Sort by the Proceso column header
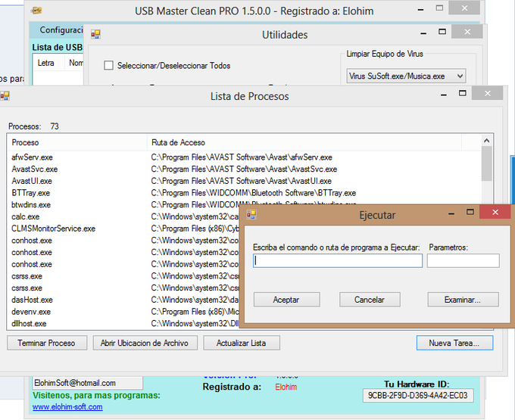The height and width of the screenshot is (420, 515). (x=76, y=142)
